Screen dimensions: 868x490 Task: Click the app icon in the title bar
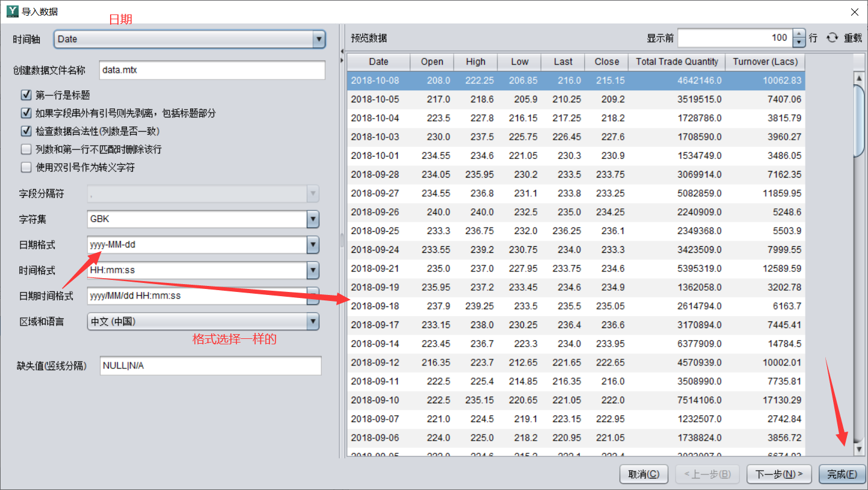12,11
